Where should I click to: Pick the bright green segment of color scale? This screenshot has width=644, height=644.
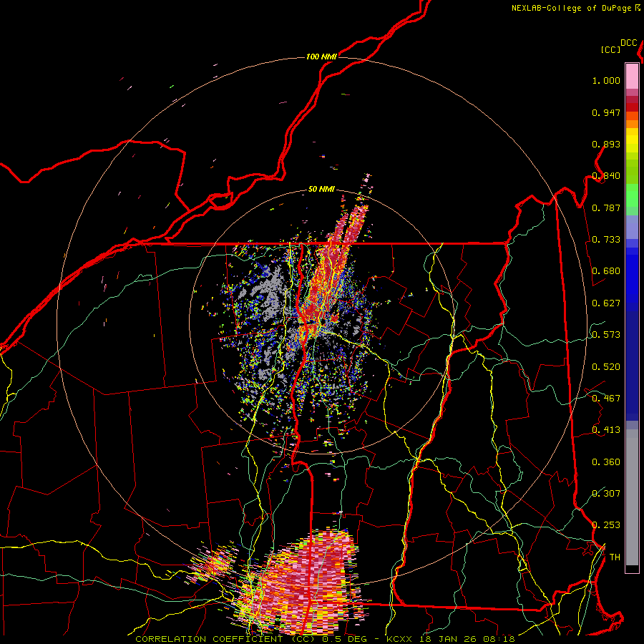[x=632, y=195]
